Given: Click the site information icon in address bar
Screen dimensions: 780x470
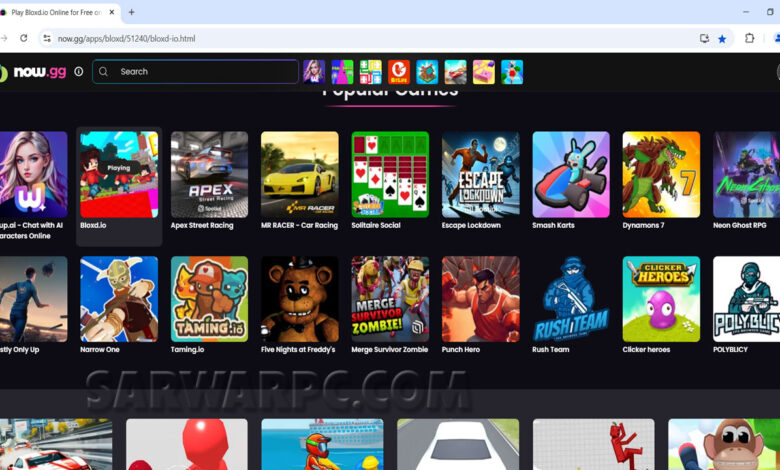Looking at the screenshot, I should pos(47,38).
